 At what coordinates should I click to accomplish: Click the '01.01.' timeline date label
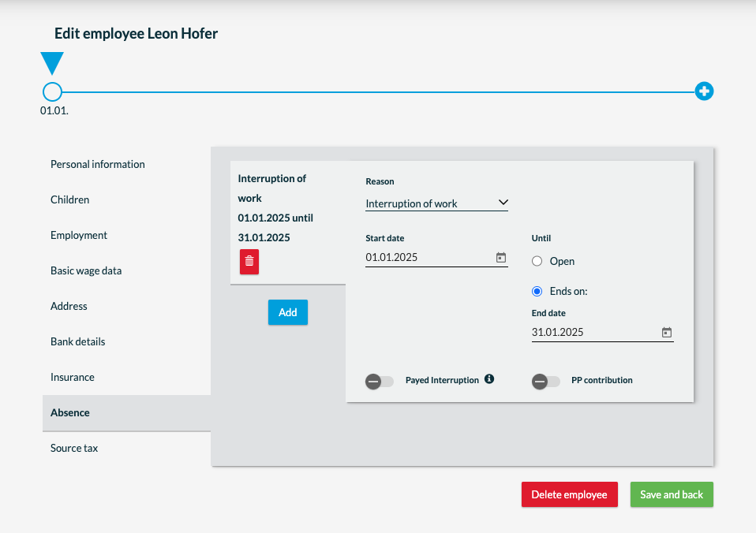click(54, 111)
